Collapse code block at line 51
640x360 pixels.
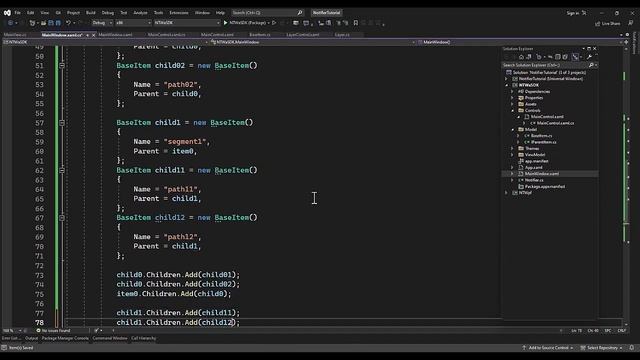pyautogui.click(x=62, y=65)
